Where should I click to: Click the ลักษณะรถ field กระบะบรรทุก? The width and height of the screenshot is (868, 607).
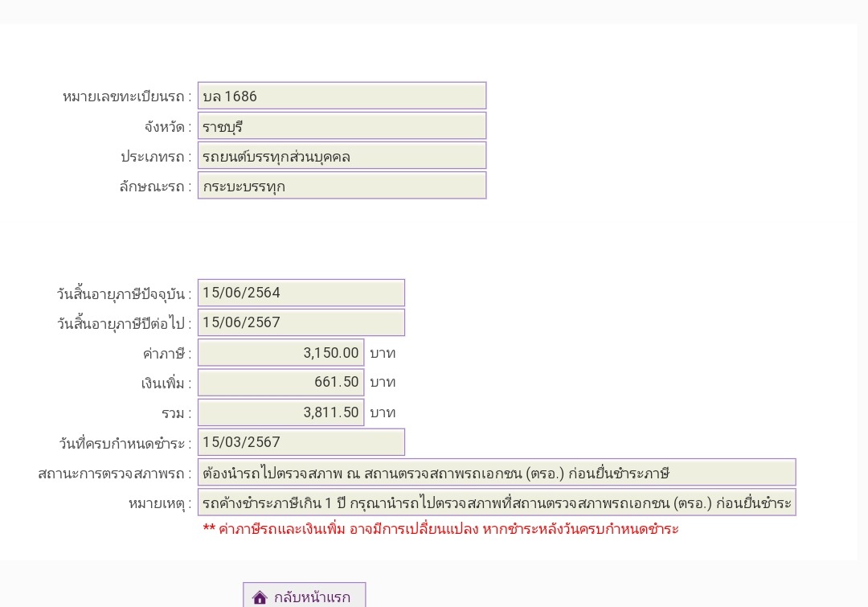[x=342, y=186]
